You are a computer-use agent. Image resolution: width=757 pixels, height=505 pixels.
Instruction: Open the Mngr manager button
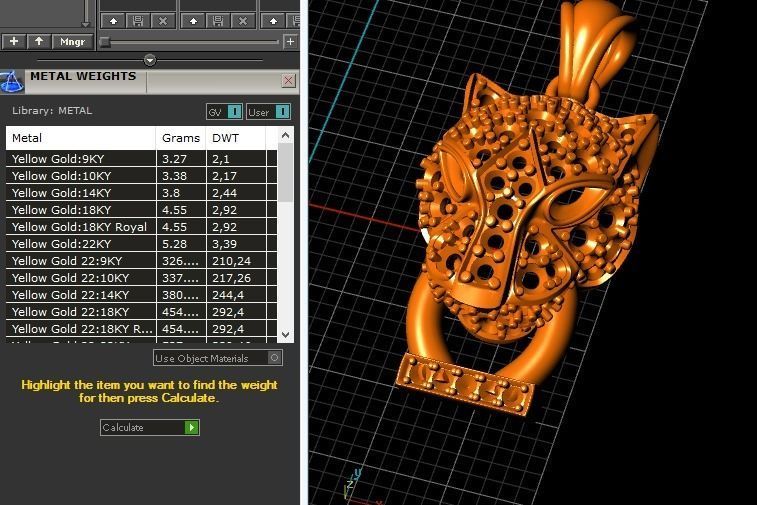(72, 42)
